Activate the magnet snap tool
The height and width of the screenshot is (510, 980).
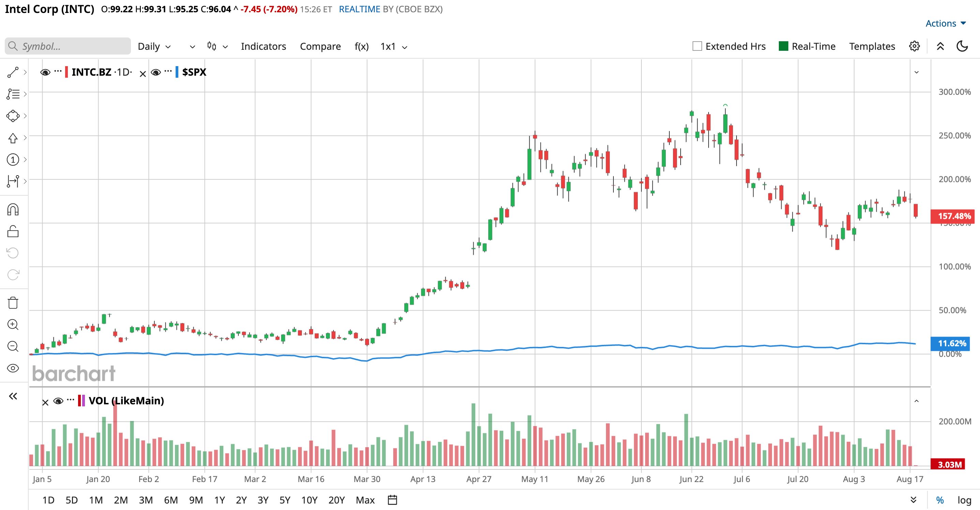point(13,210)
